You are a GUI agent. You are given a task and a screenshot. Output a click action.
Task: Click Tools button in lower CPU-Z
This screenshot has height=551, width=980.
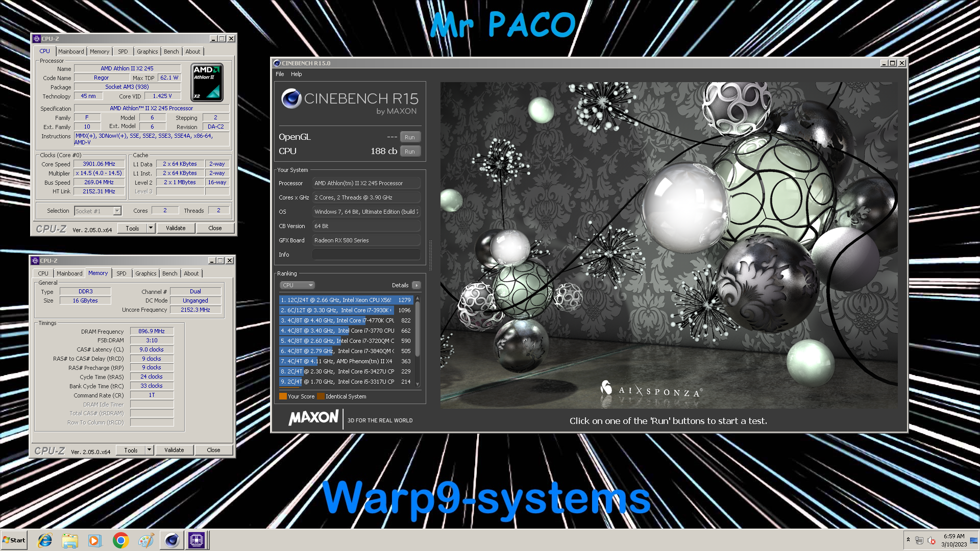point(131,450)
